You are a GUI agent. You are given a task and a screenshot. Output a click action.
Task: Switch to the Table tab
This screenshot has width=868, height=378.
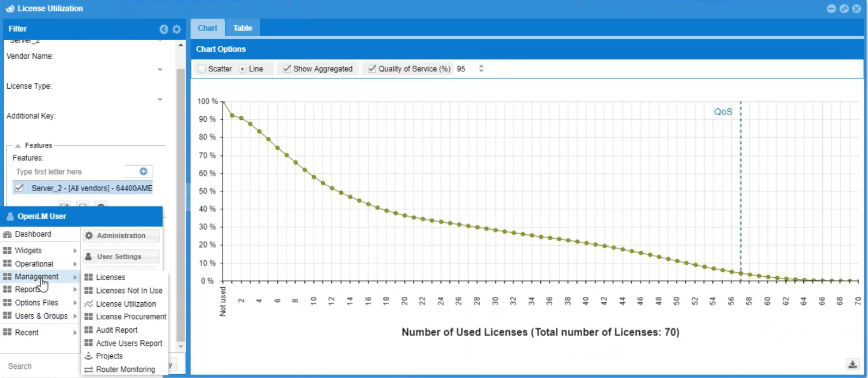pyautogui.click(x=242, y=28)
